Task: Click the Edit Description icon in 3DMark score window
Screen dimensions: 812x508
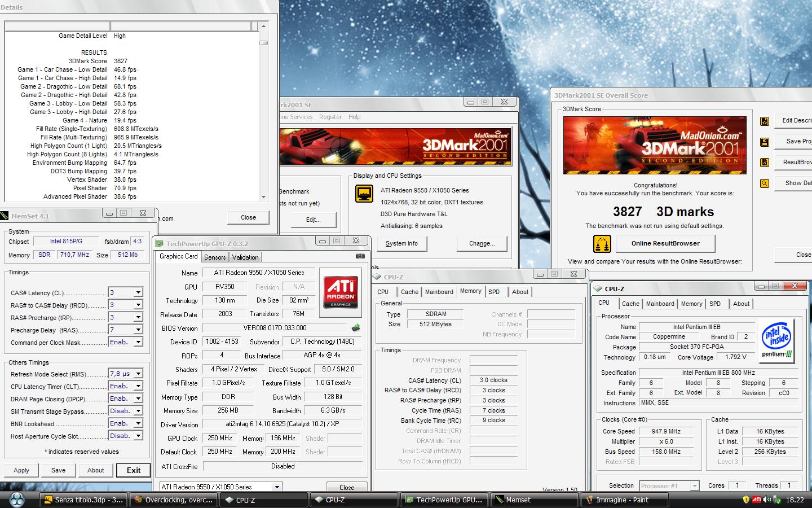Action: [x=764, y=121]
